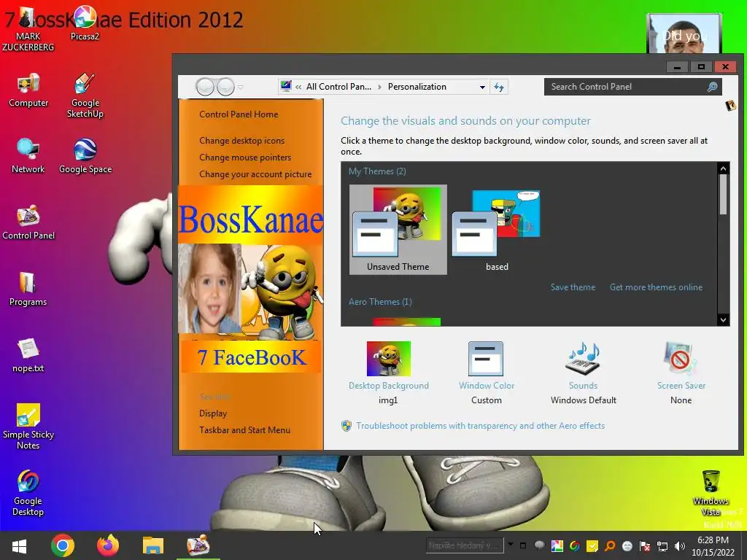This screenshot has width=747, height=560.
Task: Open the Windows Start button
Action: (x=19, y=545)
